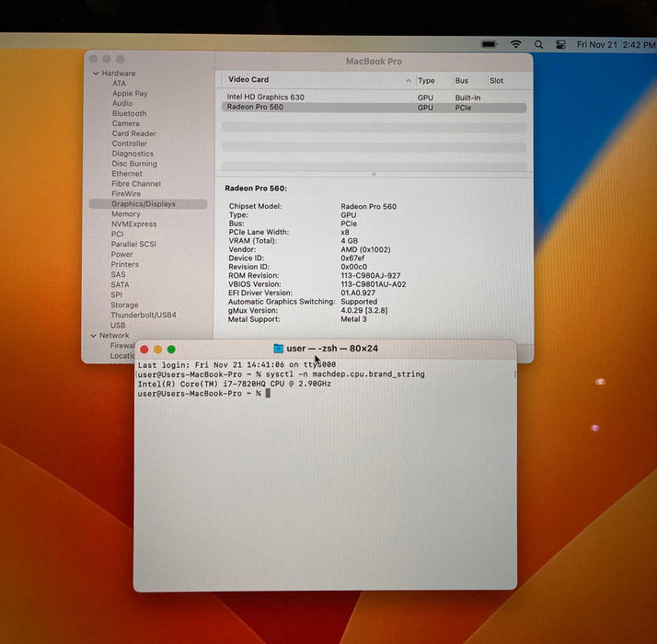Close the Terminal window with red button
This screenshot has width=657, height=644.
coord(144,350)
